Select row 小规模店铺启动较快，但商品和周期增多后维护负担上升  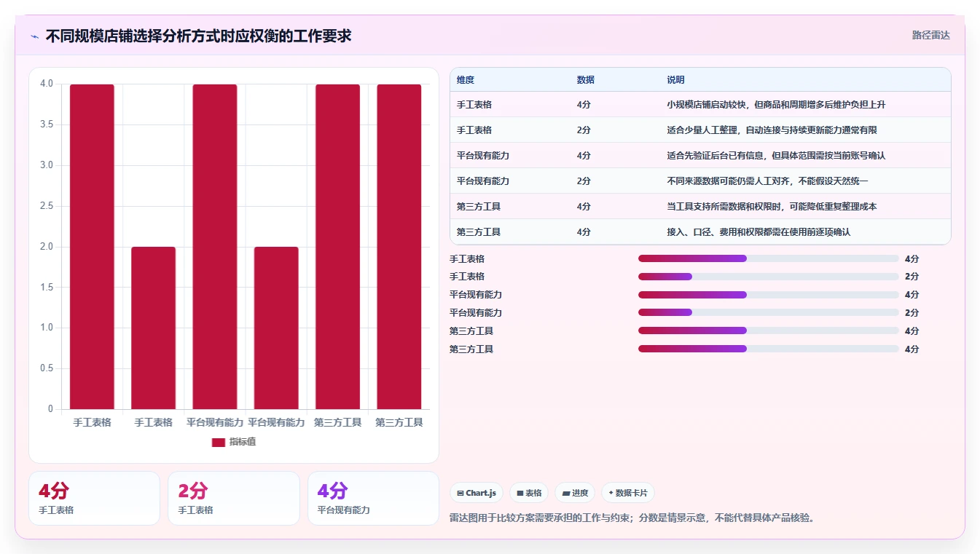[700, 105]
